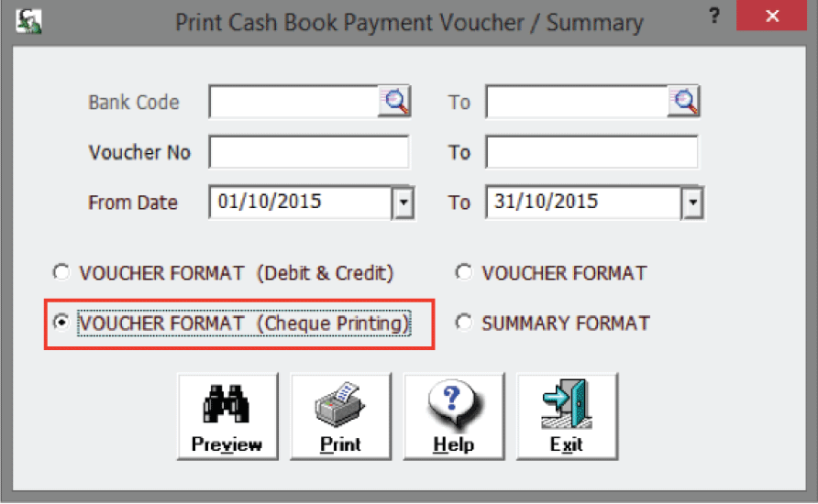Image resolution: width=818 pixels, height=504 pixels.
Task: Click the Preview binoculars button
Action: (227, 416)
